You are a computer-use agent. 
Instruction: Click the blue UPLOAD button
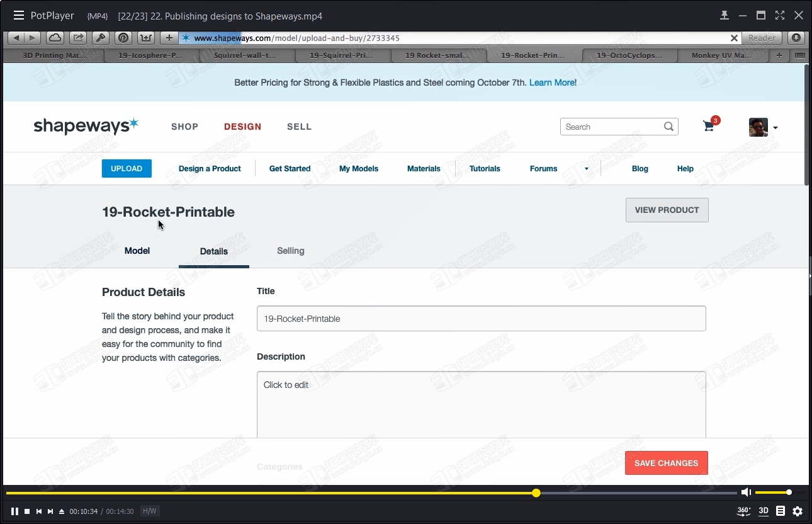pyautogui.click(x=127, y=168)
